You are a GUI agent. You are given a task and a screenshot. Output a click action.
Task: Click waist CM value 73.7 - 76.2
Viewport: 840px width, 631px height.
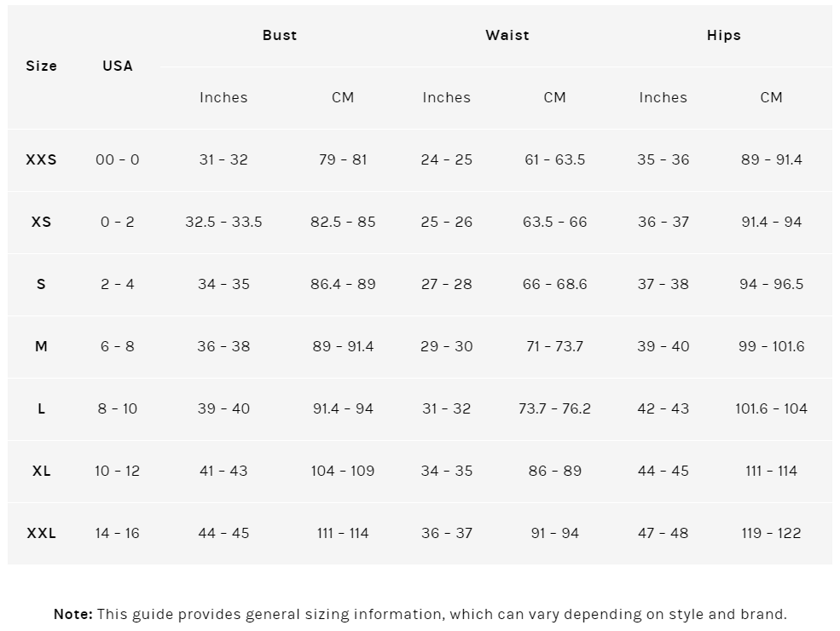click(x=554, y=408)
